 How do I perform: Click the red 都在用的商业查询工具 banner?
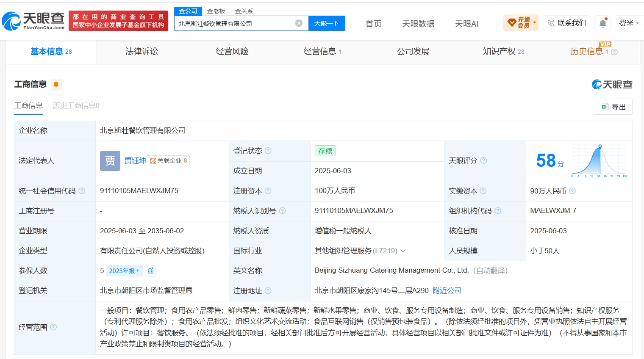click(x=118, y=21)
